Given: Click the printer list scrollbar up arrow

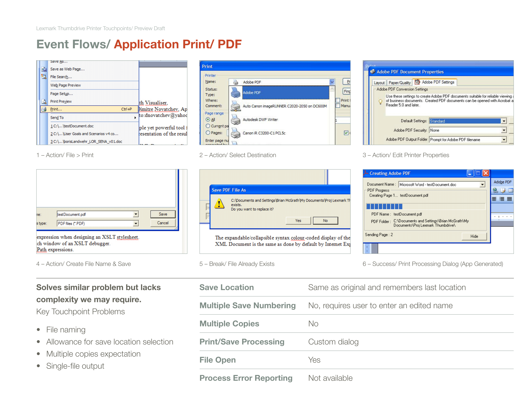Looking at the screenshot, I should click(x=332, y=89).
